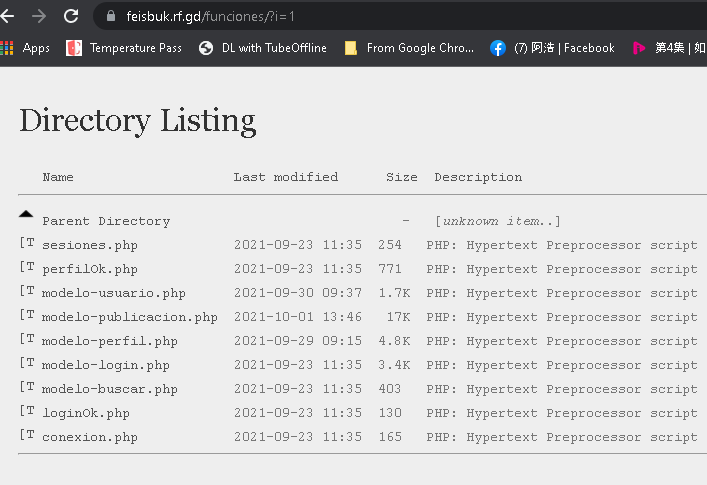Click the file type icon beside perfilOk.php
This screenshot has width=707, height=485.
(x=27, y=267)
